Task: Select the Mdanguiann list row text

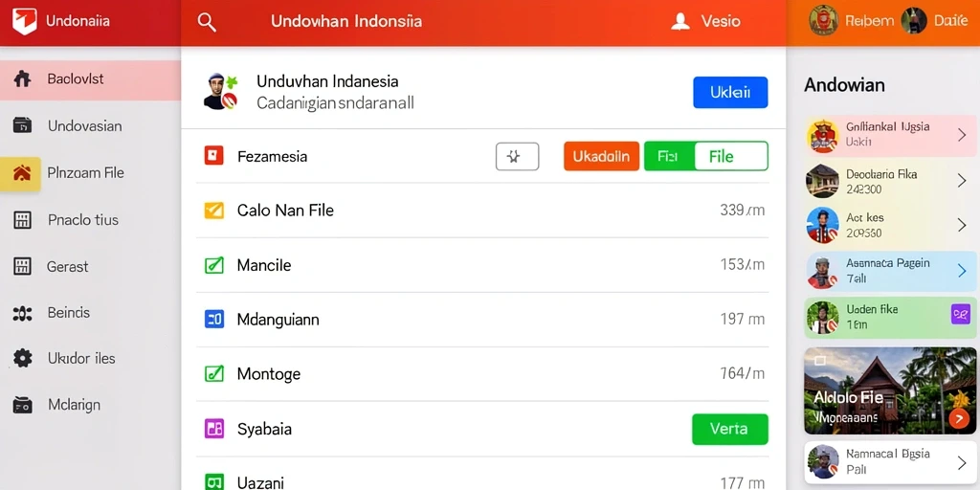Action: [278, 320]
